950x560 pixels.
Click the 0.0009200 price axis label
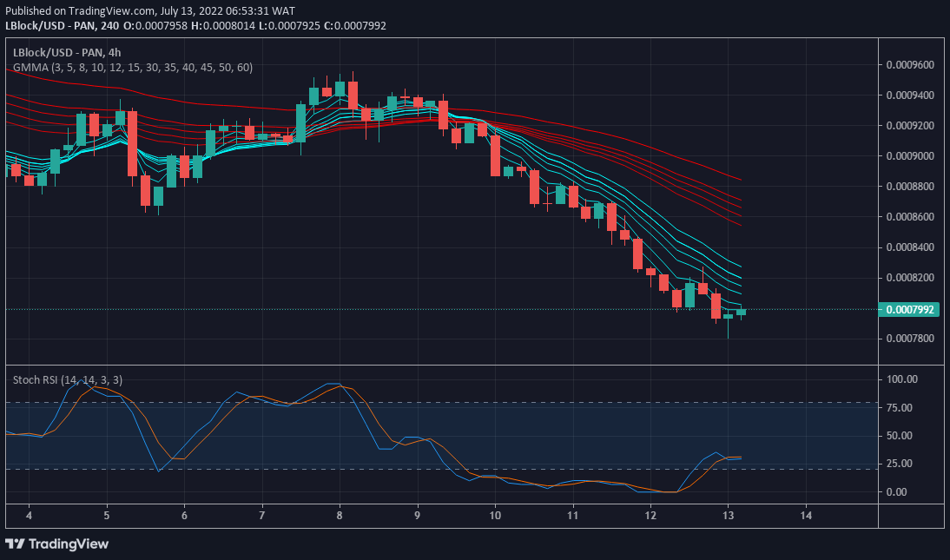[x=909, y=125]
